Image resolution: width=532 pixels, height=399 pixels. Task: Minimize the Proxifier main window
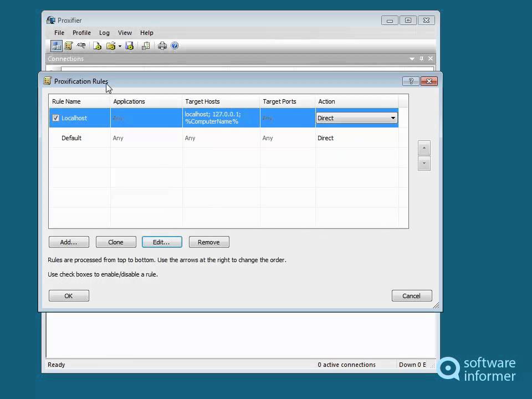click(x=390, y=21)
